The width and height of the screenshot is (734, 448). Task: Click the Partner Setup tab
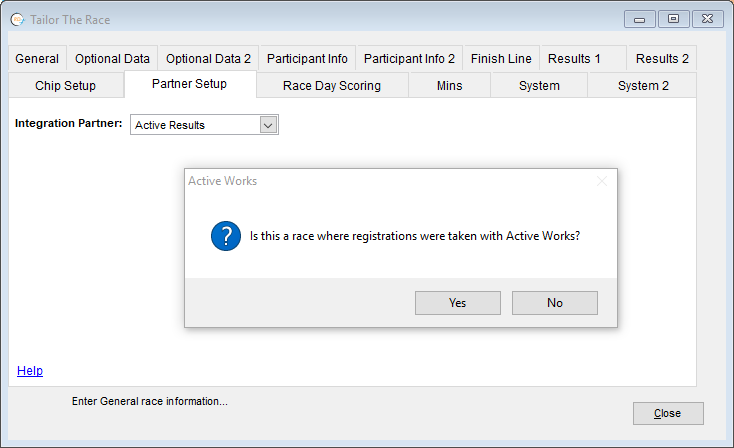click(190, 84)
